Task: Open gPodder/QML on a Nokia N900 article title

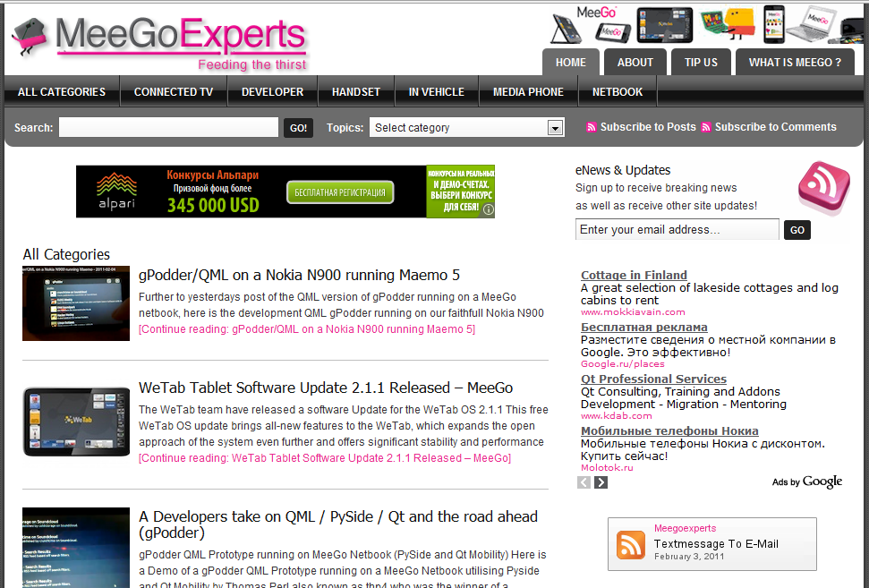Action: pyautogui.click(x=299, y=275)
